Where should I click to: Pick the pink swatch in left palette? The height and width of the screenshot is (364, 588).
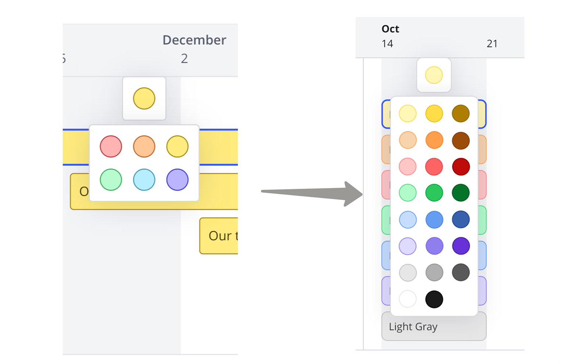[x=111, y=146]
